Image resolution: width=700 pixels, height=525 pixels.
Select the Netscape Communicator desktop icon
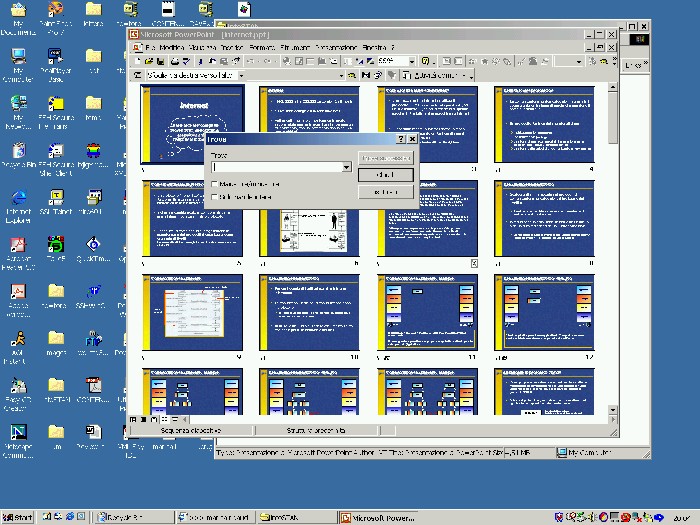(x=18, y=441)
